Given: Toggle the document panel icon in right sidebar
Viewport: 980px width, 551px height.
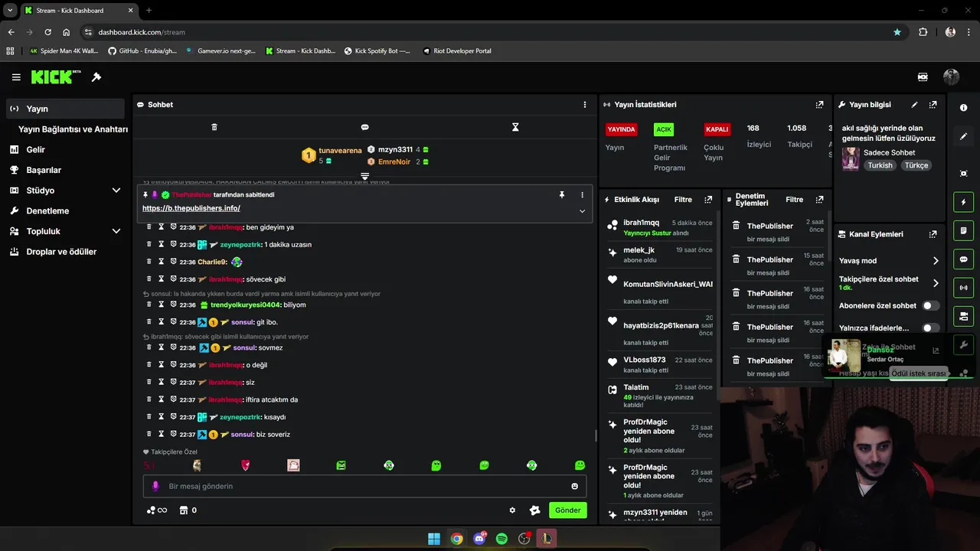Looking at the screenshot, I should pyautogui.click(x=963, y=230).
